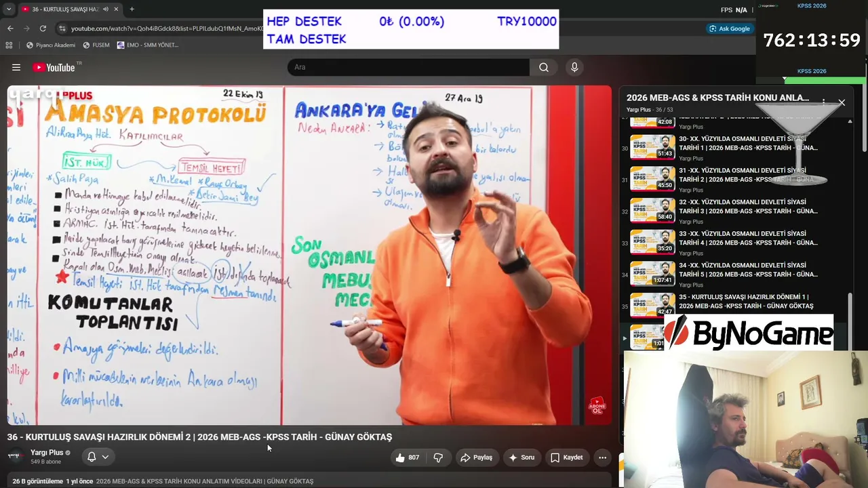Reload the page with the refresh icon
Image resolution: width=868 pixels, height=488 pixels.
pos(43,28)
